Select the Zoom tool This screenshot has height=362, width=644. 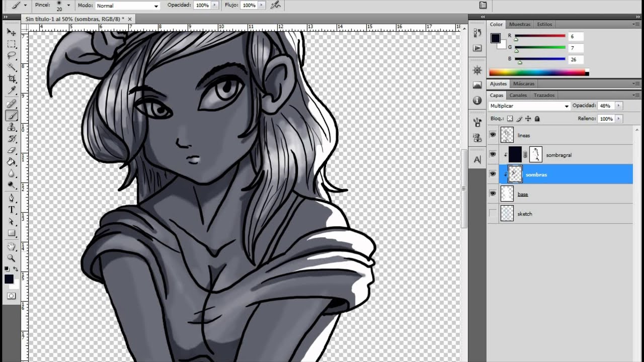(11, 258)
